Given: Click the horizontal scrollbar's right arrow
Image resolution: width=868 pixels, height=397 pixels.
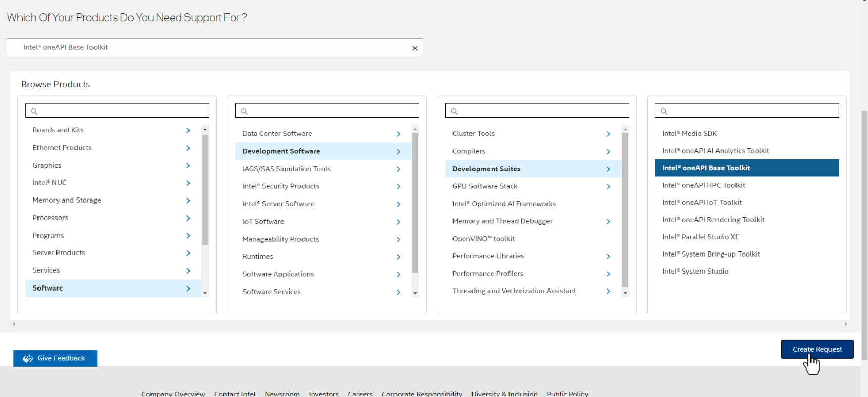Looking at the screenshot, I should 846,324.
